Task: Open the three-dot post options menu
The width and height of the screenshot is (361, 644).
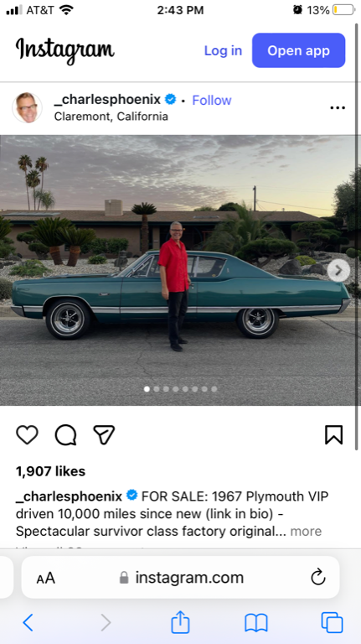Action: coord(338,107)
